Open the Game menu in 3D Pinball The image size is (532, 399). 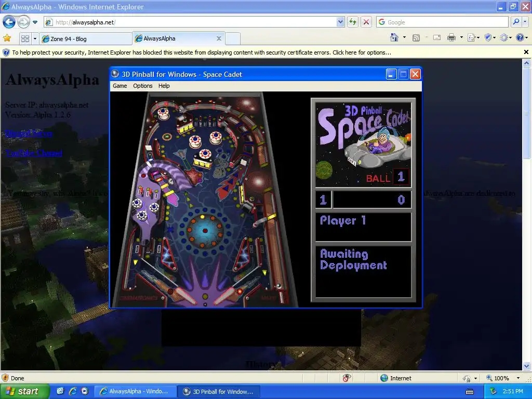coord(120,86)
